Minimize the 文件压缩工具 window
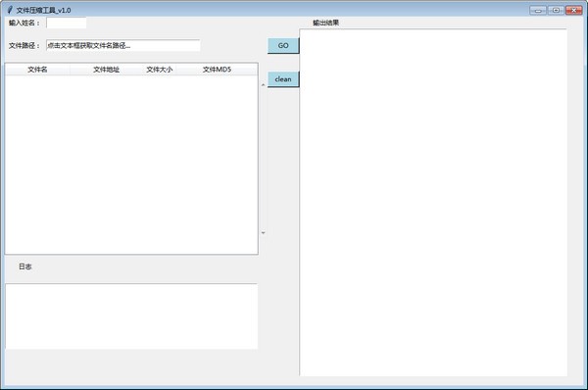 click(538, 10)
